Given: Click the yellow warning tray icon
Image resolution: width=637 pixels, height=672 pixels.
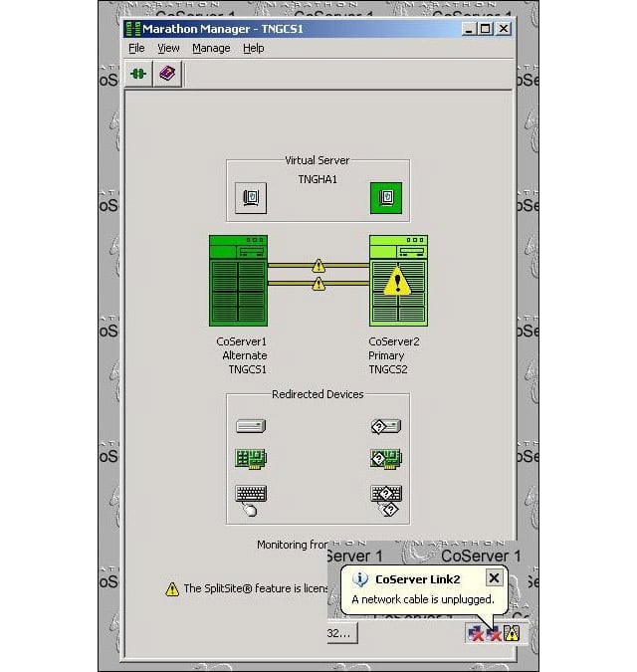Looking at the screenshot, I should pyautogui.click(x=512, y=633).
